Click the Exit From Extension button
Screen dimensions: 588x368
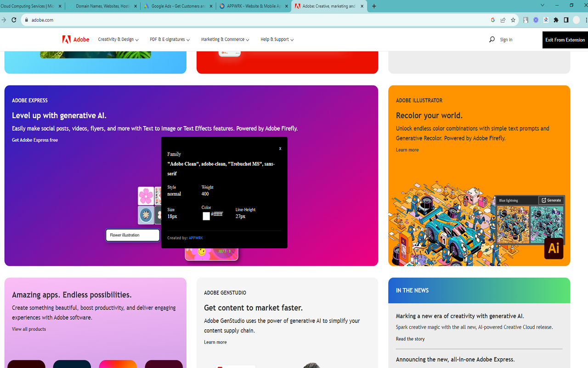point(565,40)
